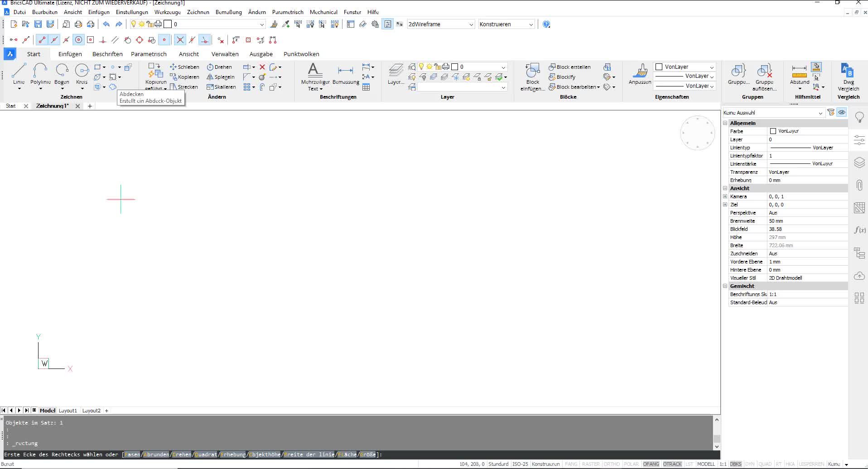Click the Blockify button
The width and height of the screenshot is (868, 469).
pos(562,77)
